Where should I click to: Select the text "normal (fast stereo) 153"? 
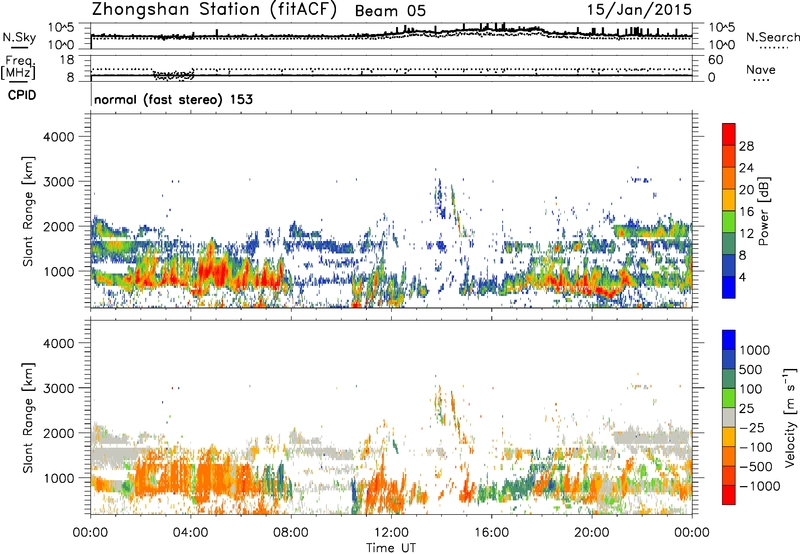click(x=173, y=99)
